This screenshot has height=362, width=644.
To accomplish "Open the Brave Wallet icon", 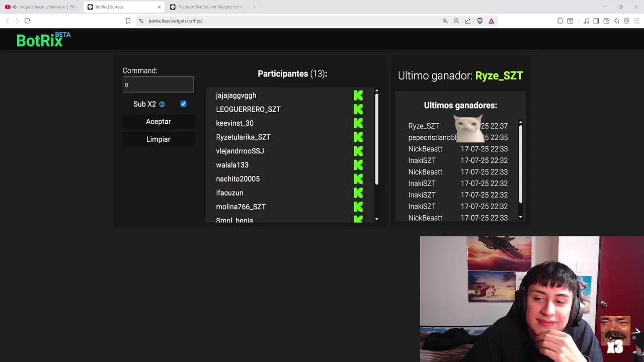I will pos(606,21).
